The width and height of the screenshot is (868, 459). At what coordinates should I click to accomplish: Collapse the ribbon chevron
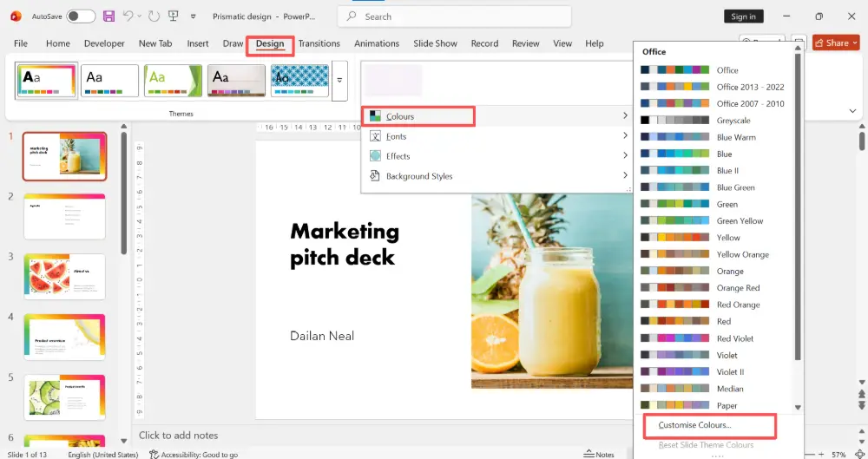coord(852,111)
